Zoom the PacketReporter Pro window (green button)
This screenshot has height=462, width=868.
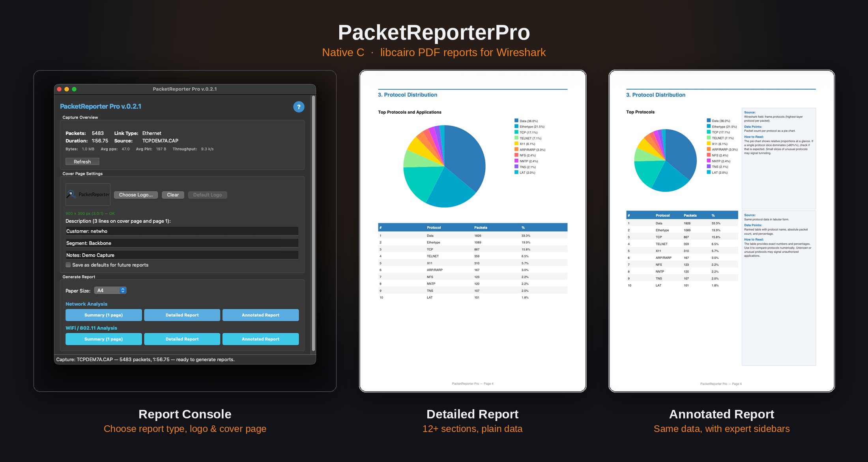74,89
